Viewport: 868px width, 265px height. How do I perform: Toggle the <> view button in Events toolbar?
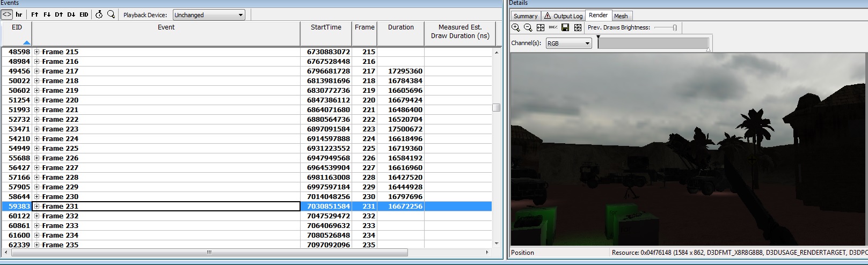pos(7,14)
